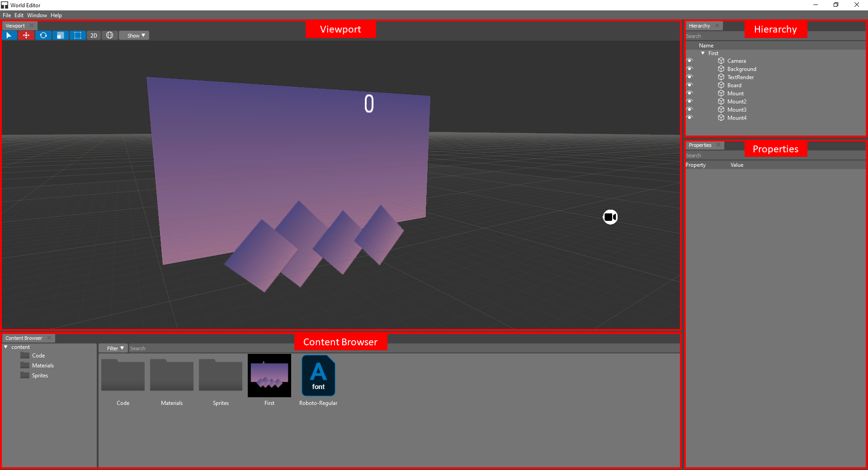Pick the Scale tool
Screen dimensions: 868x470
[x=60, y=35]
